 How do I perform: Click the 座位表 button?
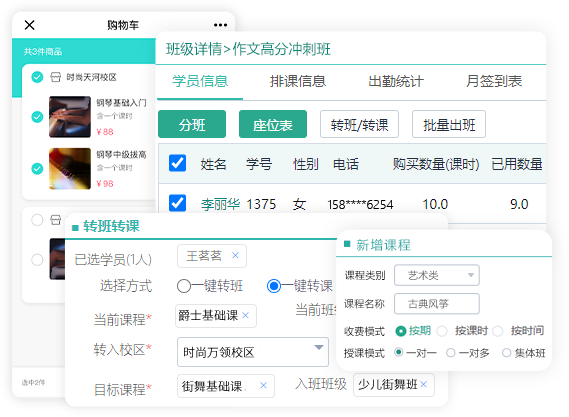[273, 124]
